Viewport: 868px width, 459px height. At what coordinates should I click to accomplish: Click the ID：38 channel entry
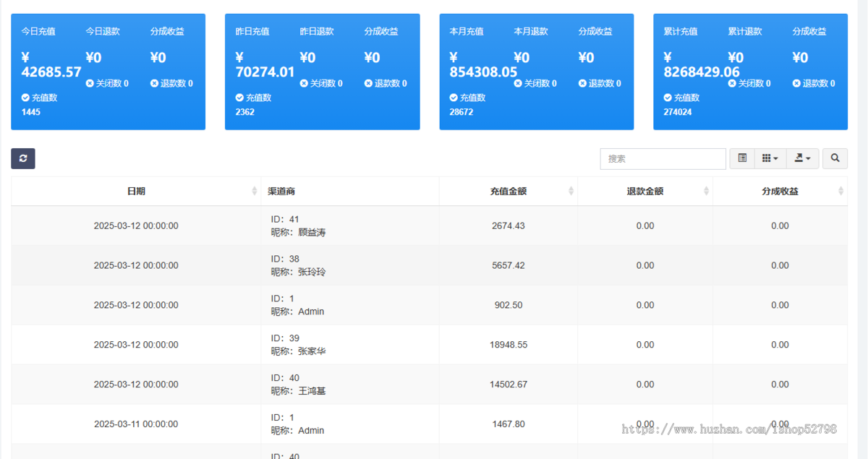pos(285,259)
